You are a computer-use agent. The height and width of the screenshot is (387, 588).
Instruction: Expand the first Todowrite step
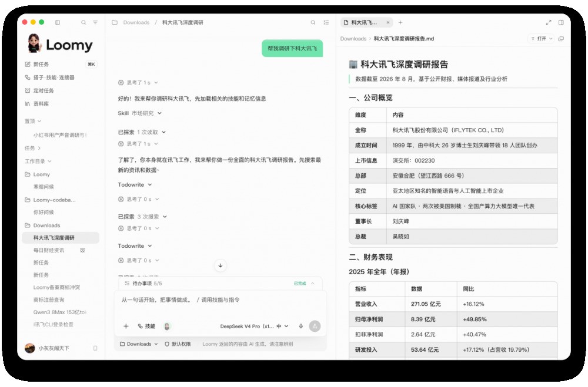[x=135, y=185]
